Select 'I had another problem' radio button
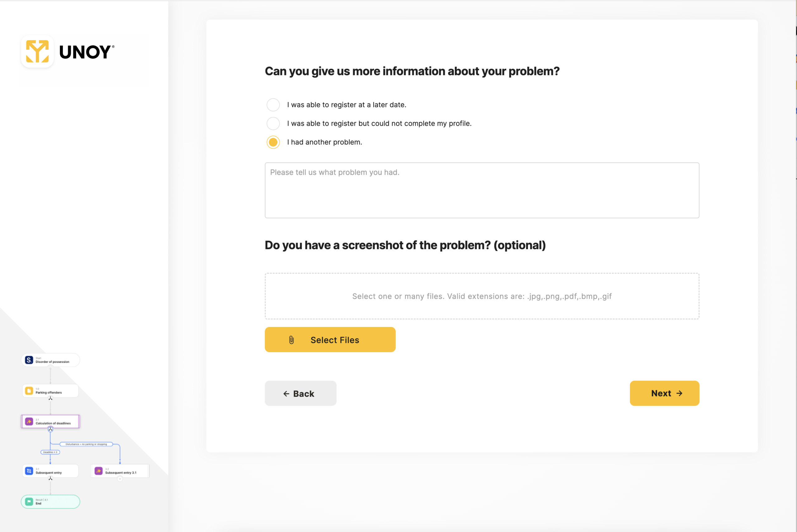Screen dimensions: 797x532 point(273,142)
